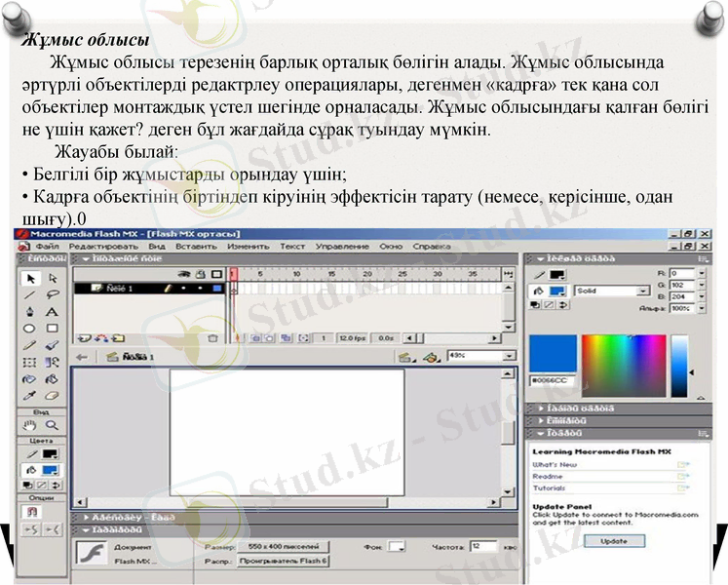Select the Pencil tool

(29, 345)
